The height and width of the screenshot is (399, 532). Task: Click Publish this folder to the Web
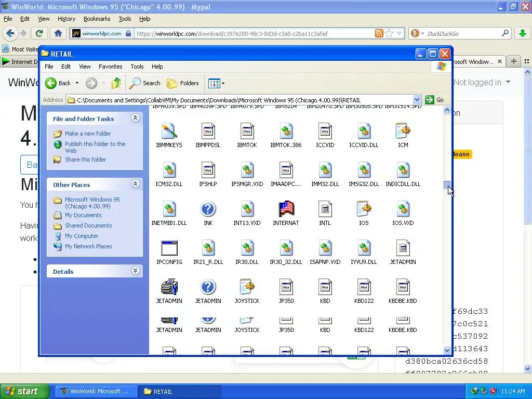pos(95,147)
